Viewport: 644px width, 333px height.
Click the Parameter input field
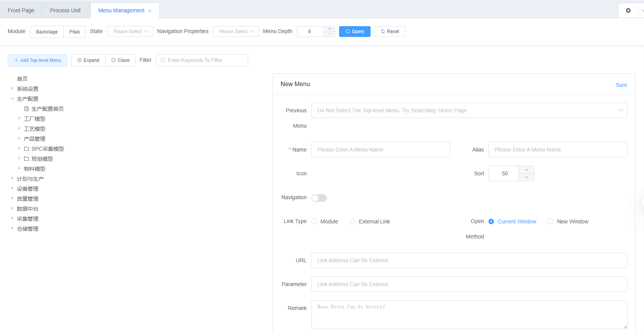click(469, 284)
